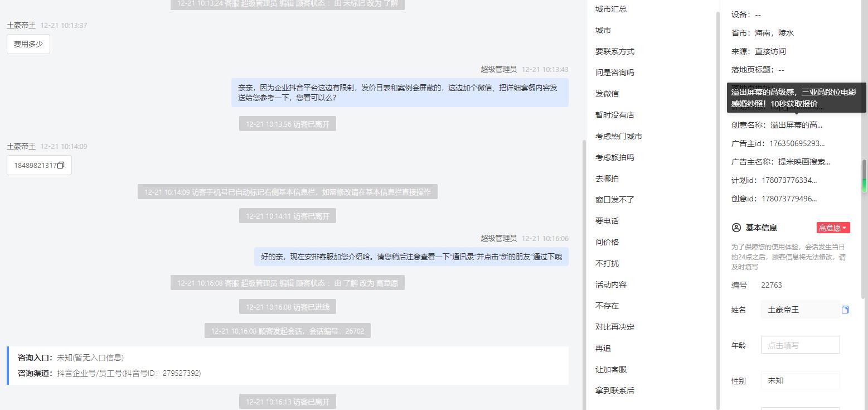This screenshot has width=868, height=410.
Task: Click the 创意名称 truncated value text
Action: (796, 125)
